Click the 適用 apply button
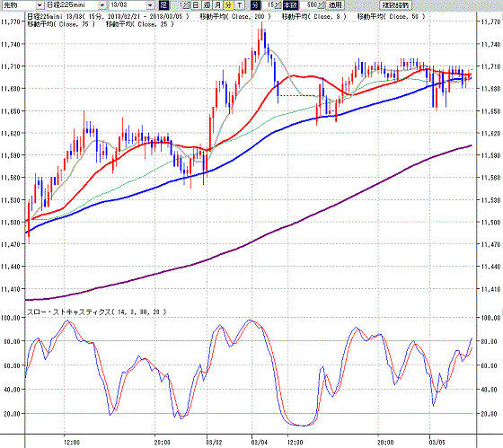This screenshot has width=503, height=448. point(335,5)
